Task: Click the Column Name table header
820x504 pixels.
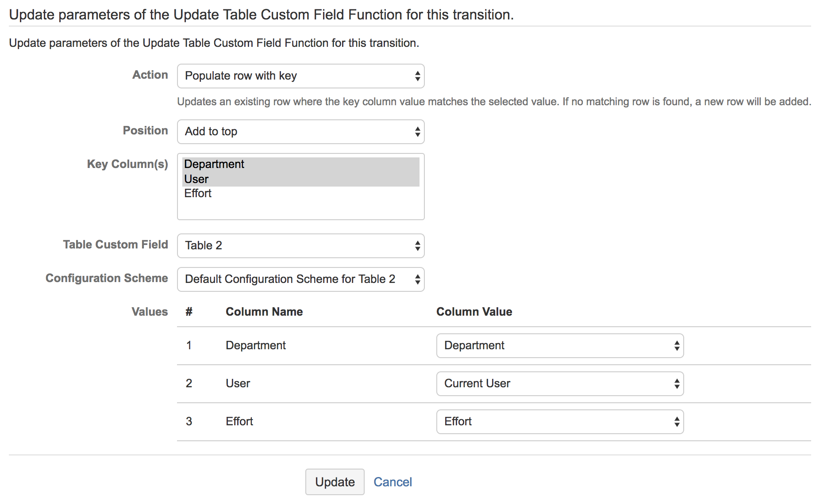Action: [264, 312]
